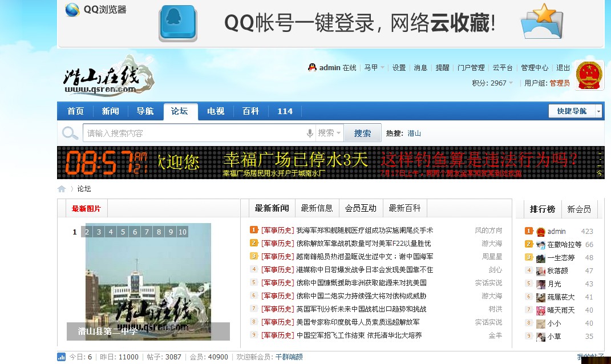Open 电视 in navigation bar
Image resolution: width=611 pixels, height=364 pixels.
(216, 111)
